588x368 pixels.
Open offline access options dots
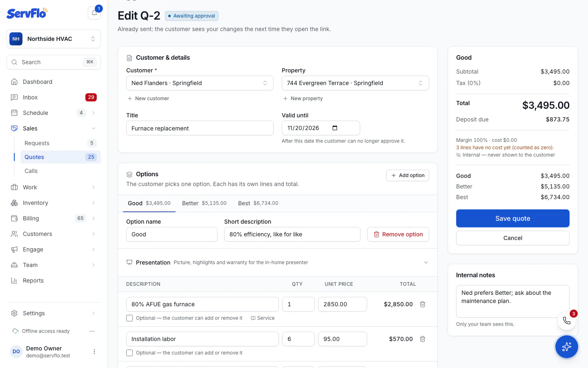pyautogui.click(x=92, y=331)
